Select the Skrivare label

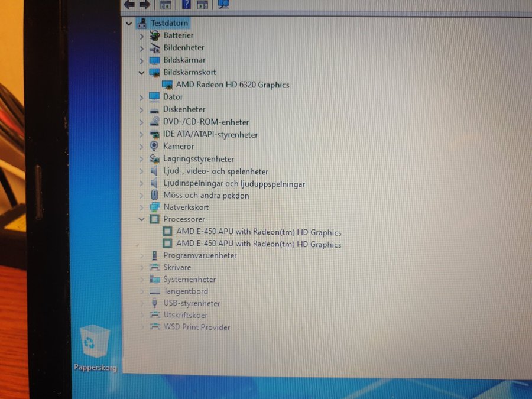click(x=177, y=267)
